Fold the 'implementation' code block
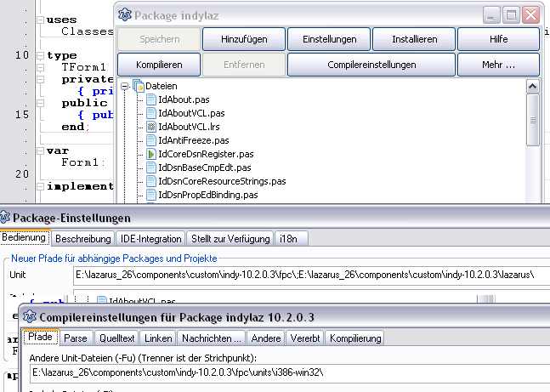Image resolution: width=550 pixels, height=392 pixels. click(x=38, y=186)
